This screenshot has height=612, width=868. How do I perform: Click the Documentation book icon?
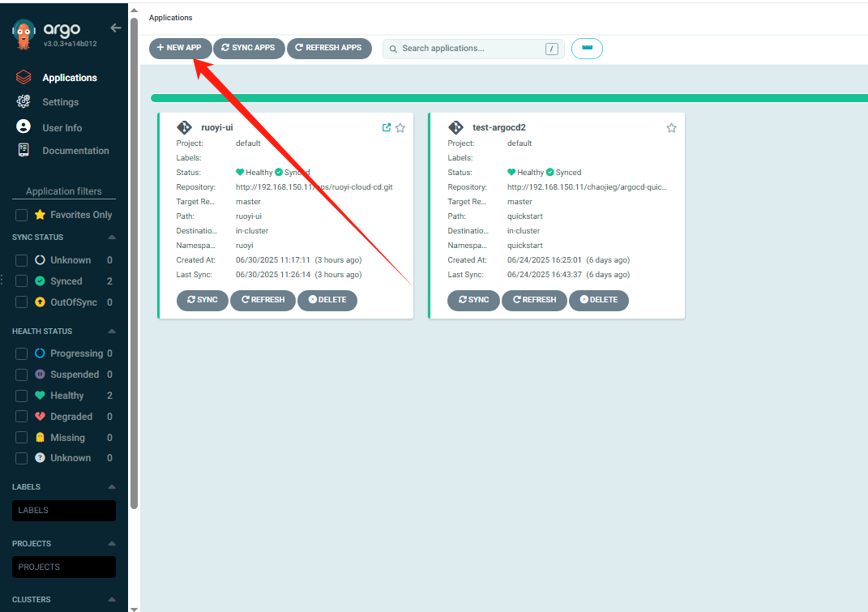pos(24,150)
